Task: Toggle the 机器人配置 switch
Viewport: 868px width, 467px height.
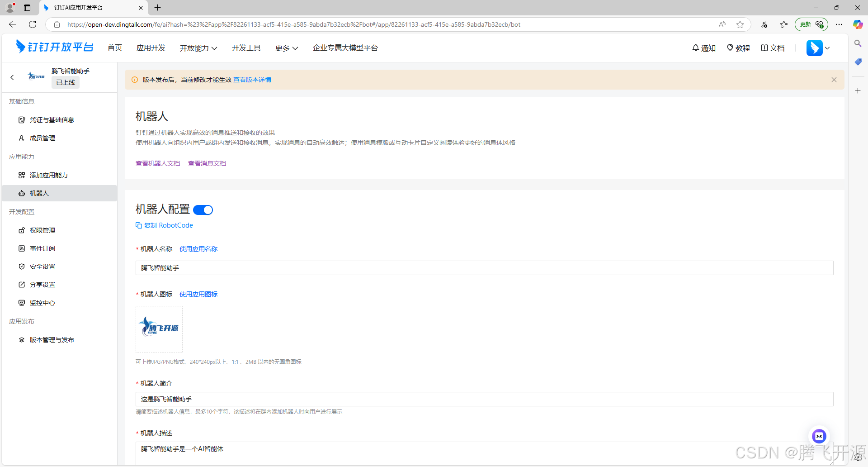Action: 203,210
